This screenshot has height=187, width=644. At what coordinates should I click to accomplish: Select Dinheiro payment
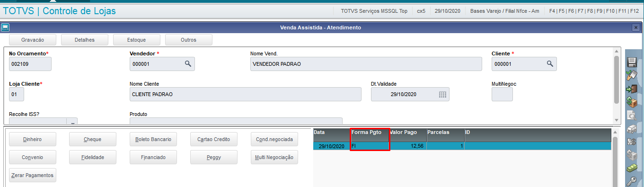[32, 139]
